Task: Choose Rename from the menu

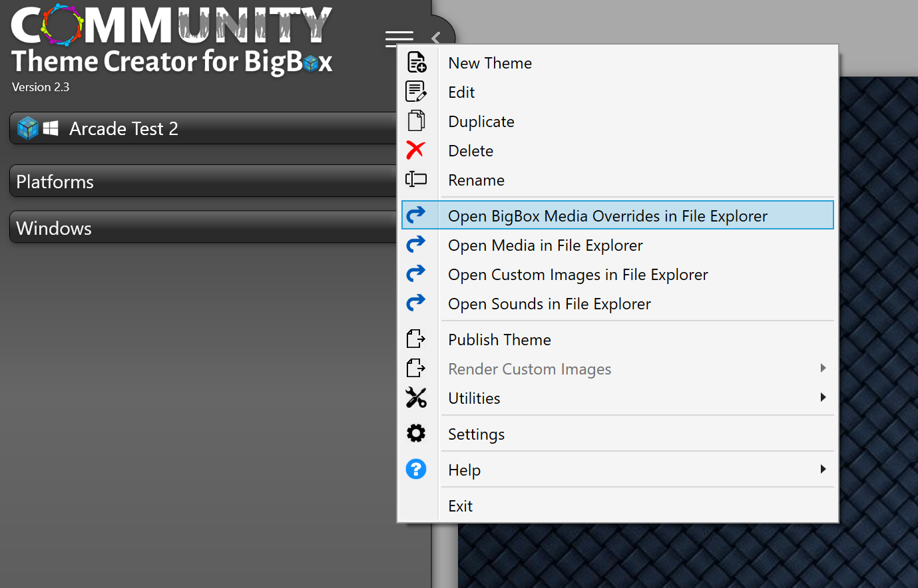Action: point(618,180)
